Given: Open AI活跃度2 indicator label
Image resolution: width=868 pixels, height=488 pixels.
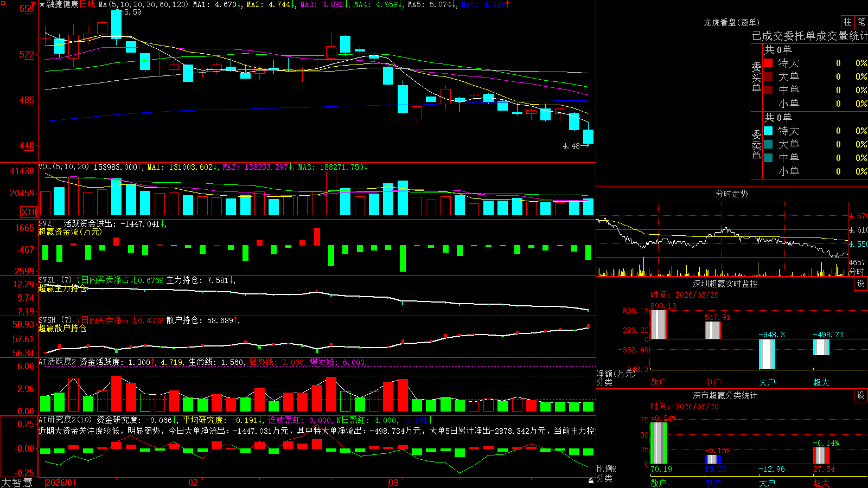Looking at the screenshot, I should [58, 362].
